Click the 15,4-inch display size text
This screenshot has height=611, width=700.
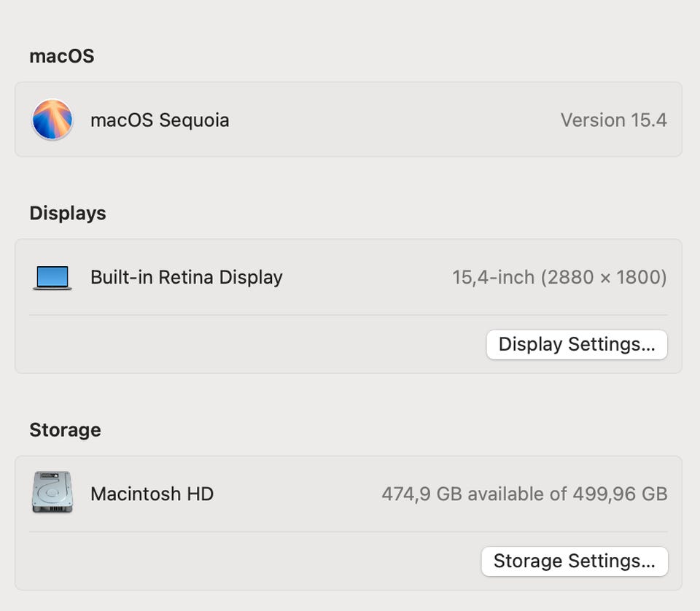(493, 278)
